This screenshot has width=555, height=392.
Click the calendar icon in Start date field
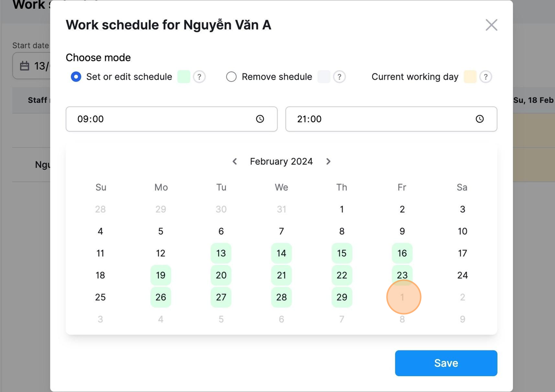tap(24, 66)
